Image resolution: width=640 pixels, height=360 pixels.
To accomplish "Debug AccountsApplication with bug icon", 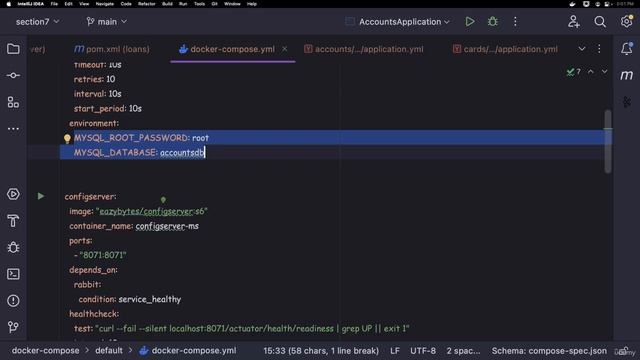I will click(x=493, y=22).
